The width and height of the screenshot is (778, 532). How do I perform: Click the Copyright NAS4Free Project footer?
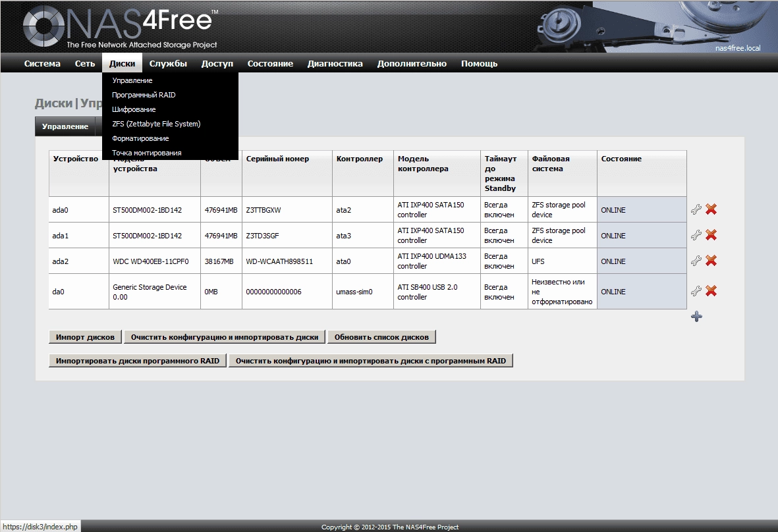click(389, 527)
